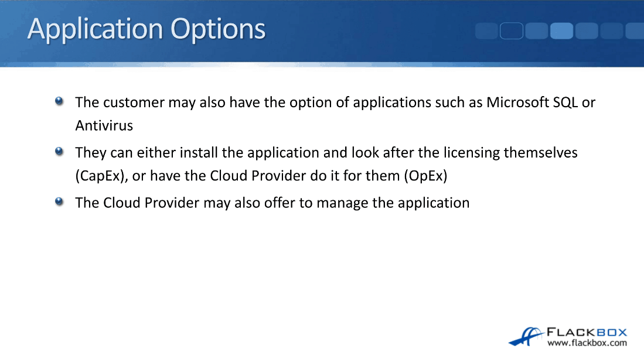The width and height of the screenshot is (644, 362).
Task: Click the bullet before 'The Cloud Provider may also offer'
Action: [59, 202]
